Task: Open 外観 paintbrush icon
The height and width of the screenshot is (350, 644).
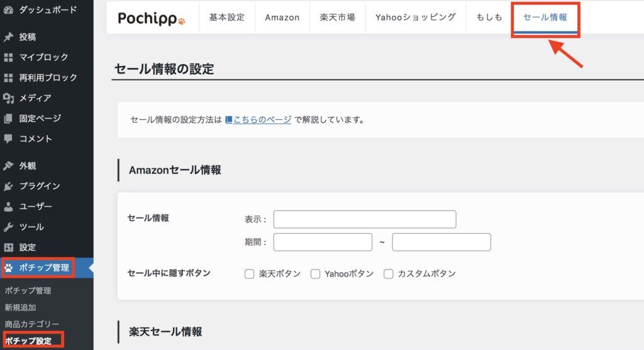Action: coord(8,166)
